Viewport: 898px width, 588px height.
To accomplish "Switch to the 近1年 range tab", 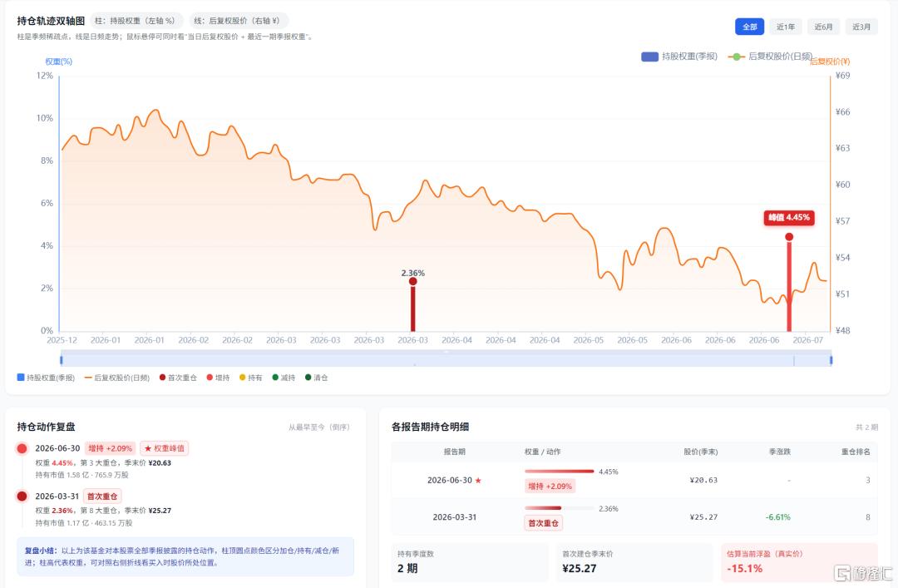I will pos(786,27).
